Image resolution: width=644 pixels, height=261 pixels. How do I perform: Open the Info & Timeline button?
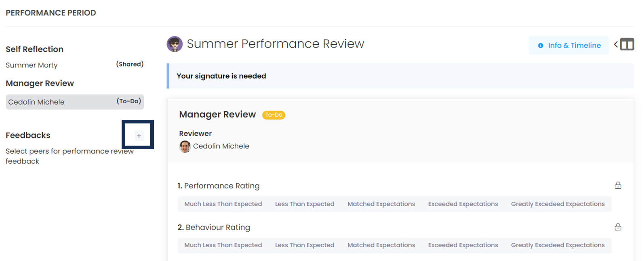pos(569,46)
